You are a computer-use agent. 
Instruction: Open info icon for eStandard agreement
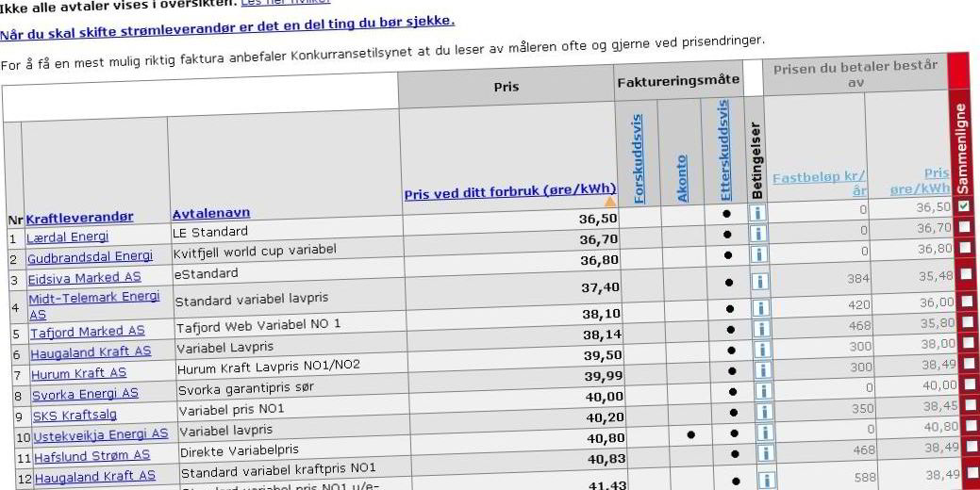coord(758,254)
